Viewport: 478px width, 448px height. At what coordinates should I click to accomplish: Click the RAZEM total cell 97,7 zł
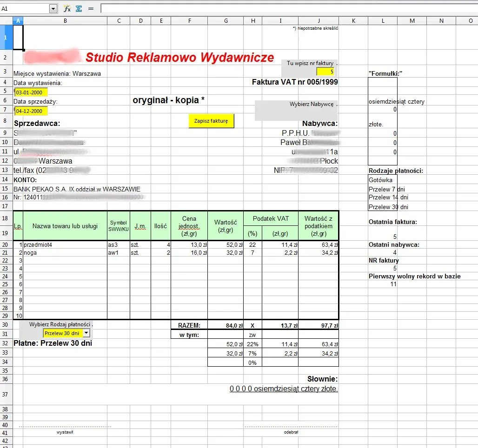click(319, 325)
